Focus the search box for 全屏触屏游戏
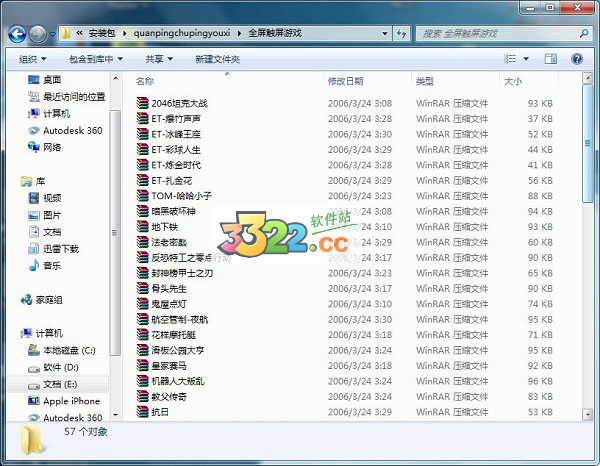The image size is (600, 466). pos(502,34)
